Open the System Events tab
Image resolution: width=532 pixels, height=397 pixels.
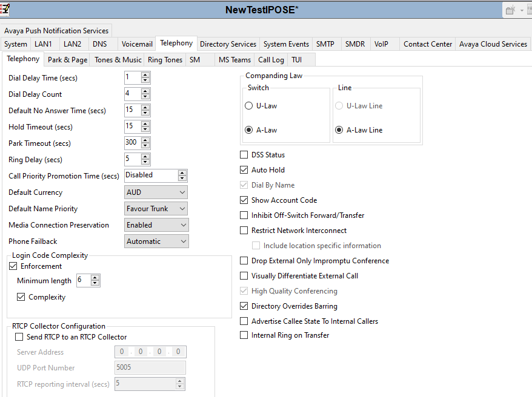[x=286, y=44]
